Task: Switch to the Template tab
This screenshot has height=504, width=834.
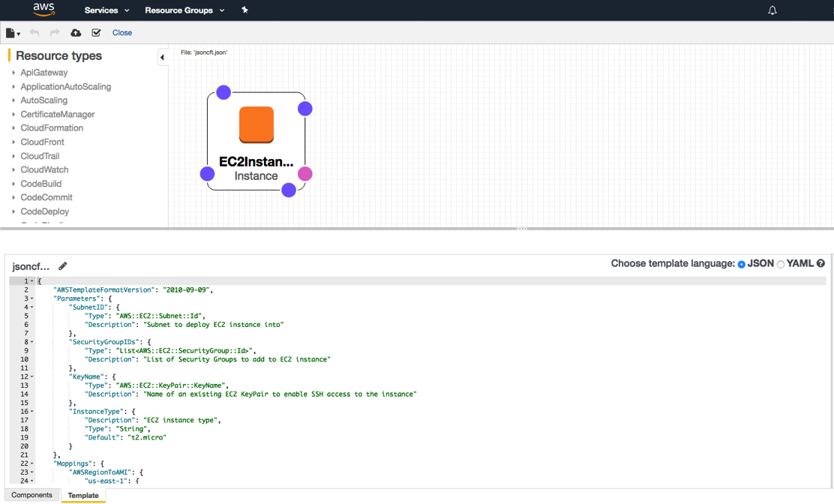Action: [x=83, y=495]
